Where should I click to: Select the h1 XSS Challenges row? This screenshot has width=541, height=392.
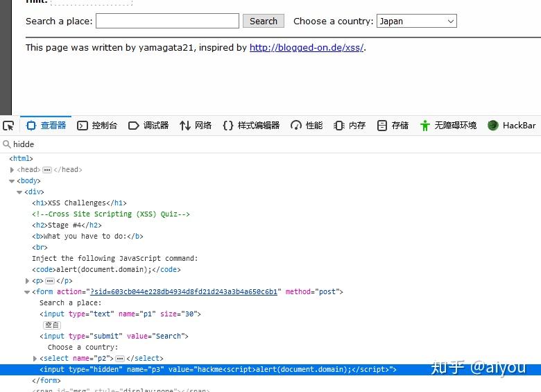pos(79,203)
